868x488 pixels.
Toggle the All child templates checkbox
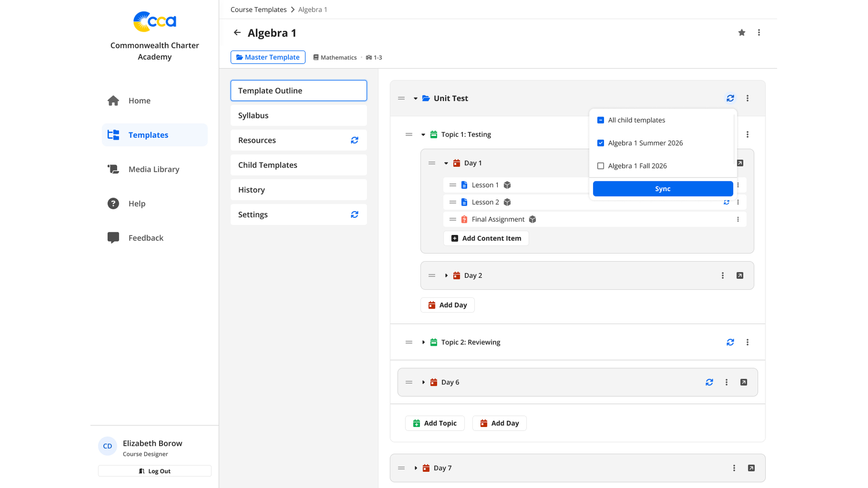[x=600, y=120]
